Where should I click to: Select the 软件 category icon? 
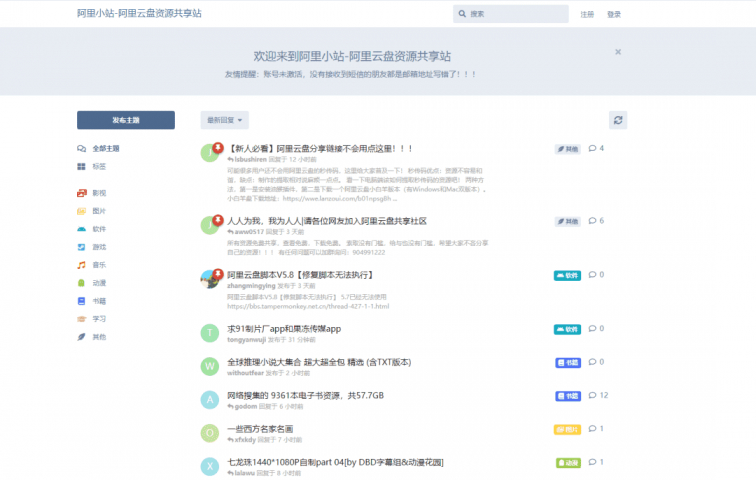[81, 229]
